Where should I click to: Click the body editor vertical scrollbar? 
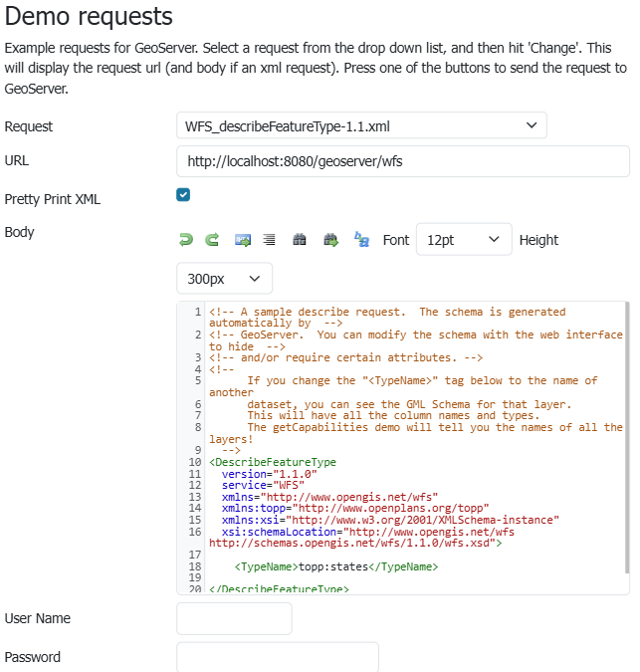(x=626, y=438)
